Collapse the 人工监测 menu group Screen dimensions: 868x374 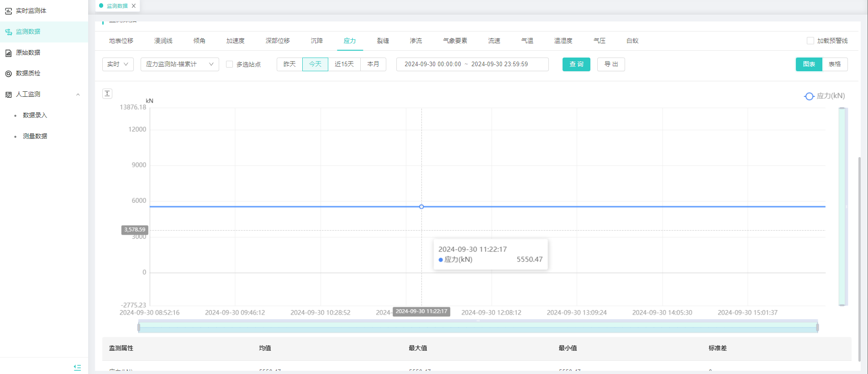[x=78, y=95]
